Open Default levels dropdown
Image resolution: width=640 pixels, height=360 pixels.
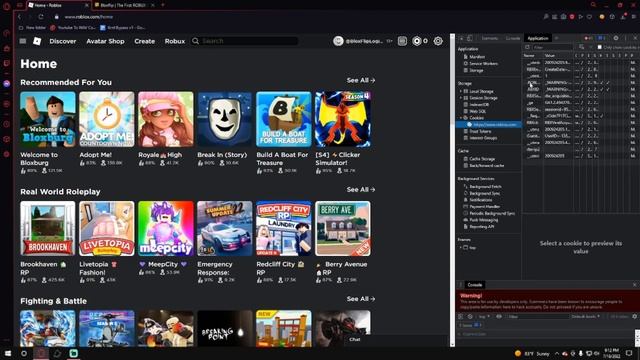coord(586,316)
